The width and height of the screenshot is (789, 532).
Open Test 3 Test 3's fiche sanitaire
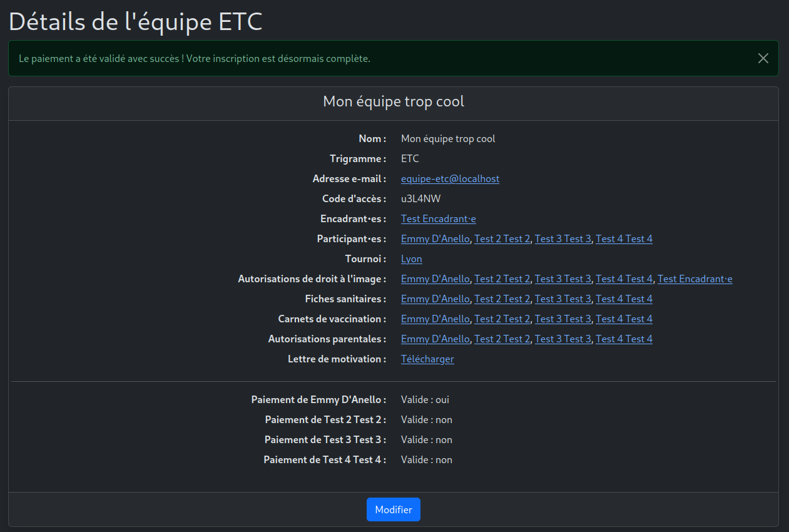(562, 299)
